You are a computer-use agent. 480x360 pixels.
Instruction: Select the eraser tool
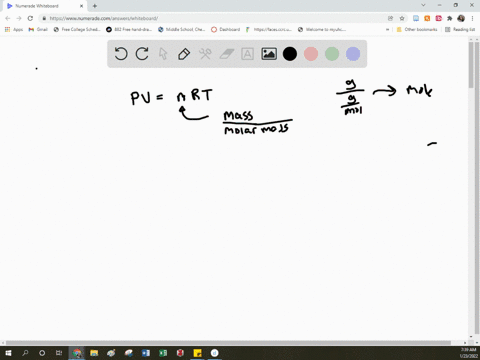click(227, 54)
